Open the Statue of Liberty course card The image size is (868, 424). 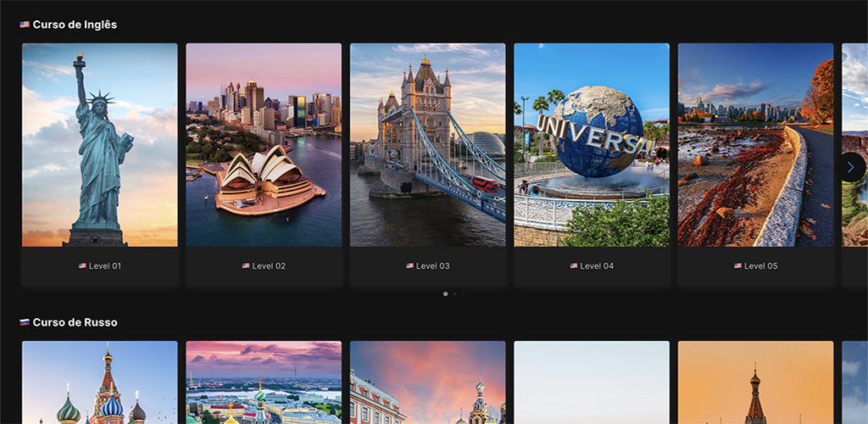[x=100, y=145]
